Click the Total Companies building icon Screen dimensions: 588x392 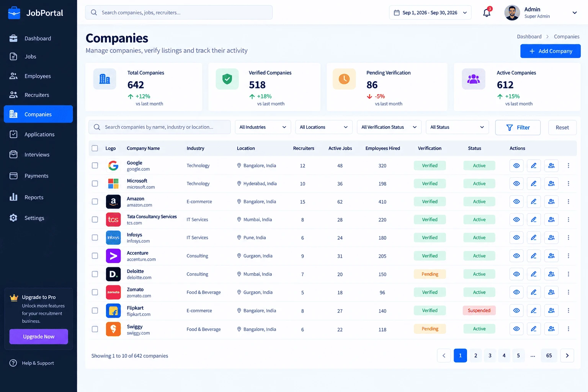[x=105, y=79]
